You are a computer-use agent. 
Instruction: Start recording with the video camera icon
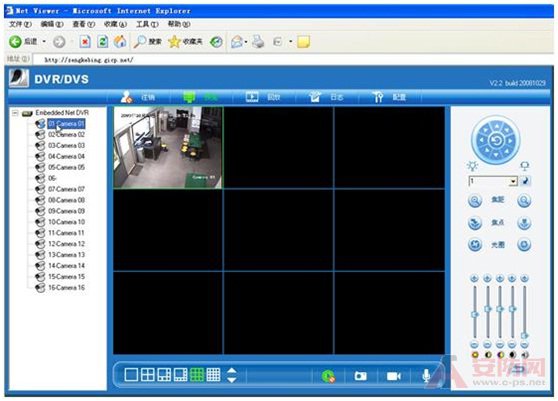[x=394, y=376]
